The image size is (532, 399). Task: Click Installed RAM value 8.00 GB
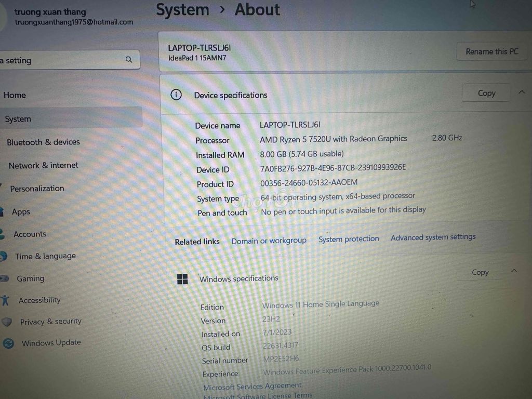[x=302, y=154]
